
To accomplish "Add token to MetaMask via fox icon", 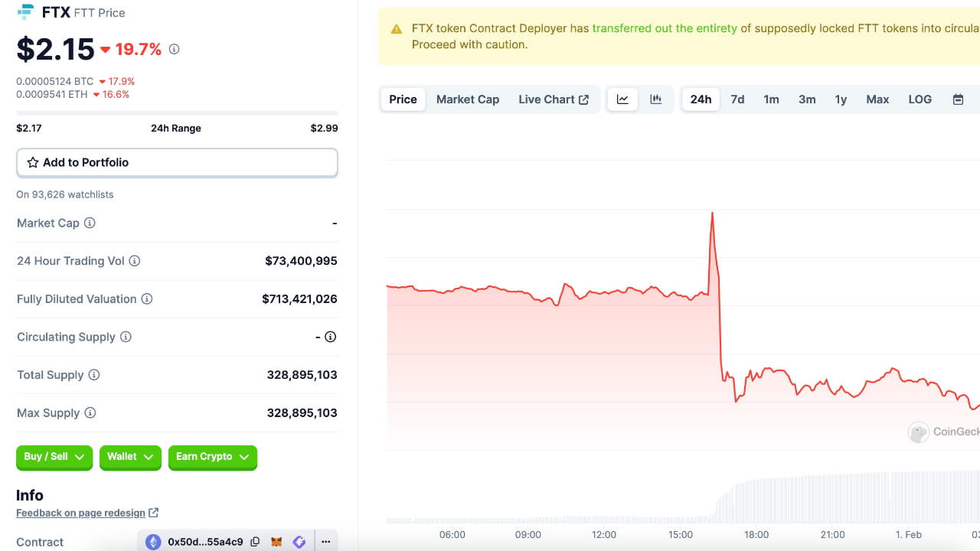I will [276, 541].
